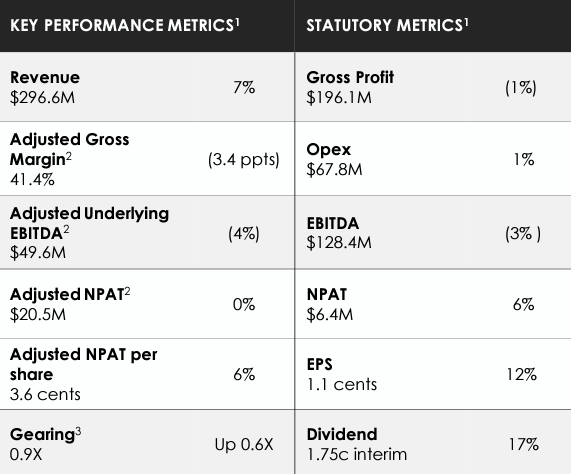The height and width of the screenshot is (474, 571).
Task: Select the Opex $67.8M cell
Action: [334, 159]
